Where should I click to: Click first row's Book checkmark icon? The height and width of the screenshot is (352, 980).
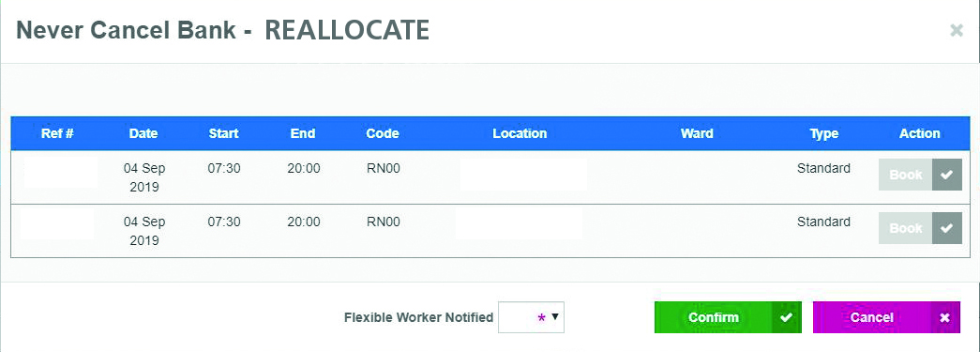pyautogui.click(x=947, y=175)
